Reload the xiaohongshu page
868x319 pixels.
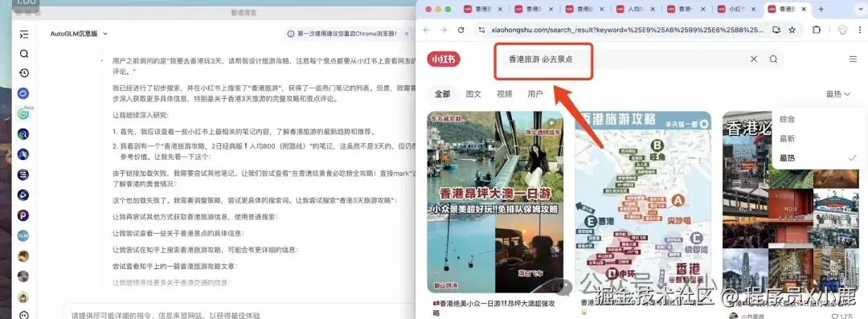[461, 30]
